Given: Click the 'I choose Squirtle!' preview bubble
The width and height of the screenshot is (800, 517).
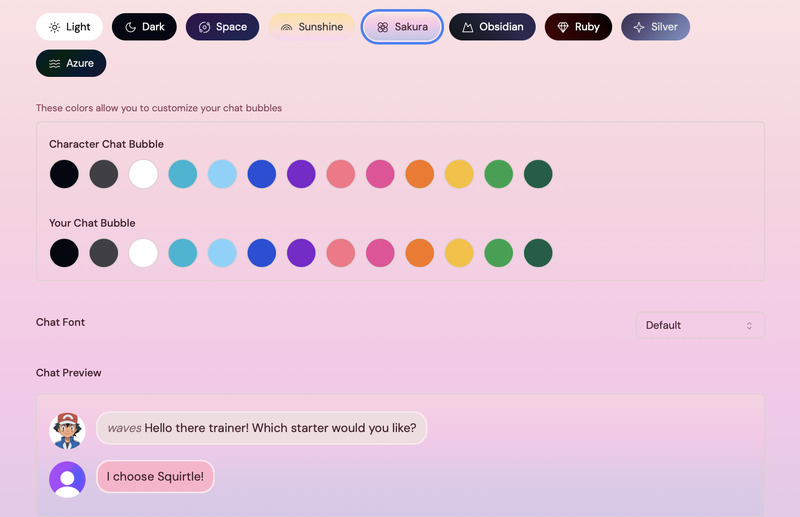Looking at the screenshot, I should click(x=155, y=476).
